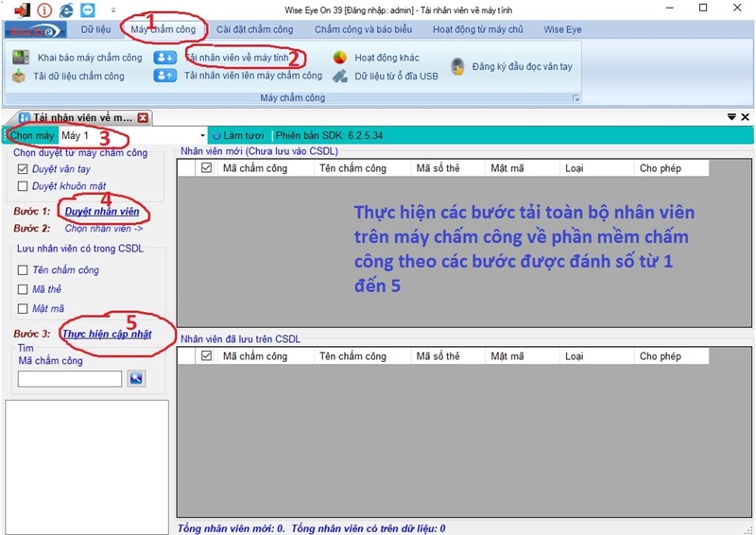This screenshot has width=756, height=535.
Task: Click the Hoạt động khác pie chart icon
Action: [x=340, y=58]
